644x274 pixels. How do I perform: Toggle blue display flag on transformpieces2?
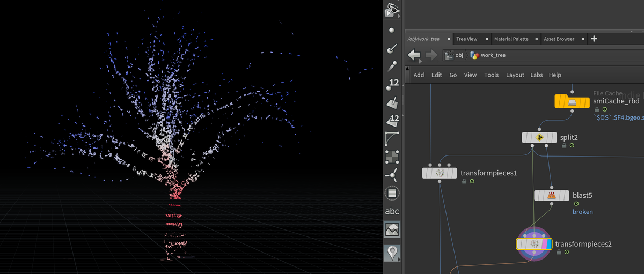tap(548, 244)
